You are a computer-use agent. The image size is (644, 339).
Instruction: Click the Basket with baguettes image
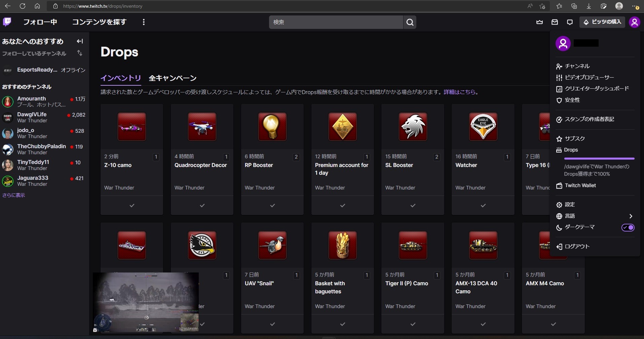[x=343, y=245]
